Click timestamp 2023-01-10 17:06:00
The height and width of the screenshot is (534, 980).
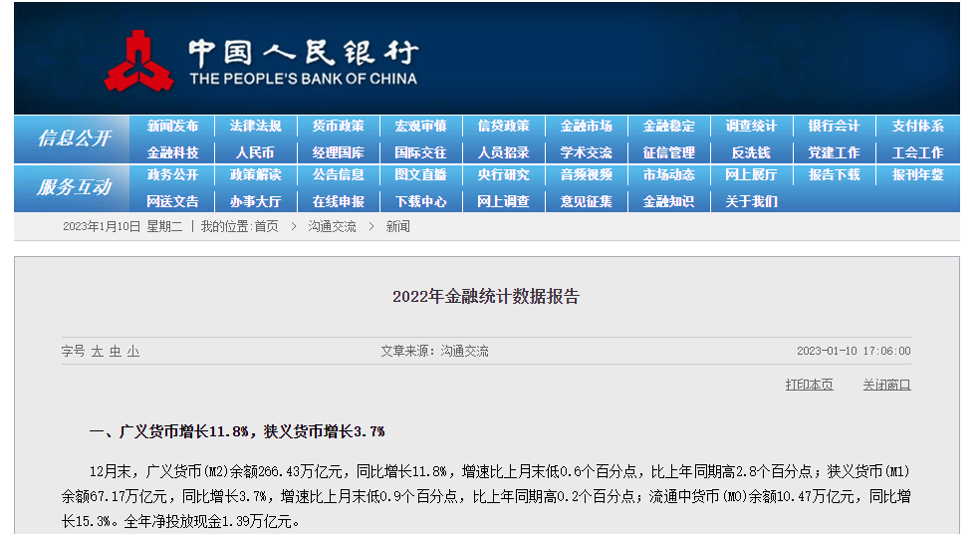coord(854,351)
